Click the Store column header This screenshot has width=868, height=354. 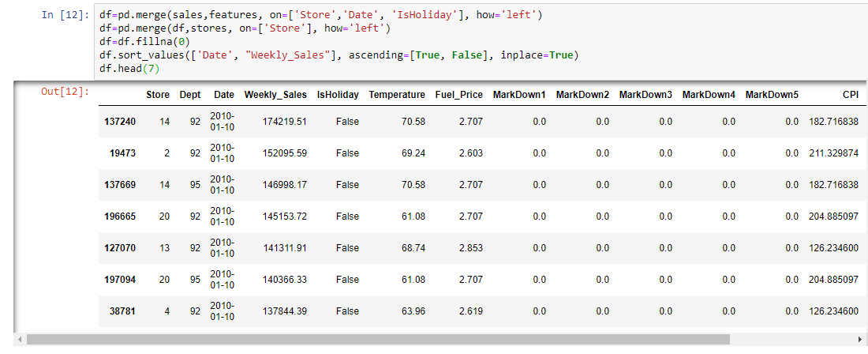tap(158, 96)
